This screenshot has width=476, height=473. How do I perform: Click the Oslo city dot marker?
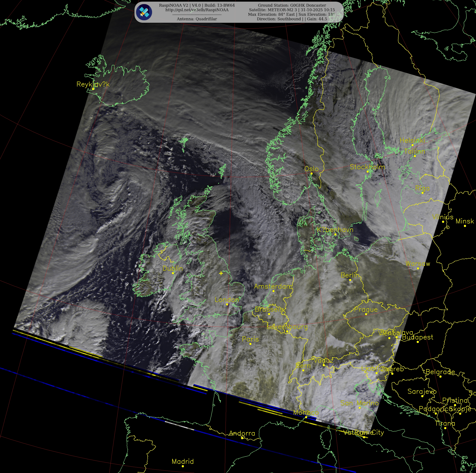tap(311, 173)
